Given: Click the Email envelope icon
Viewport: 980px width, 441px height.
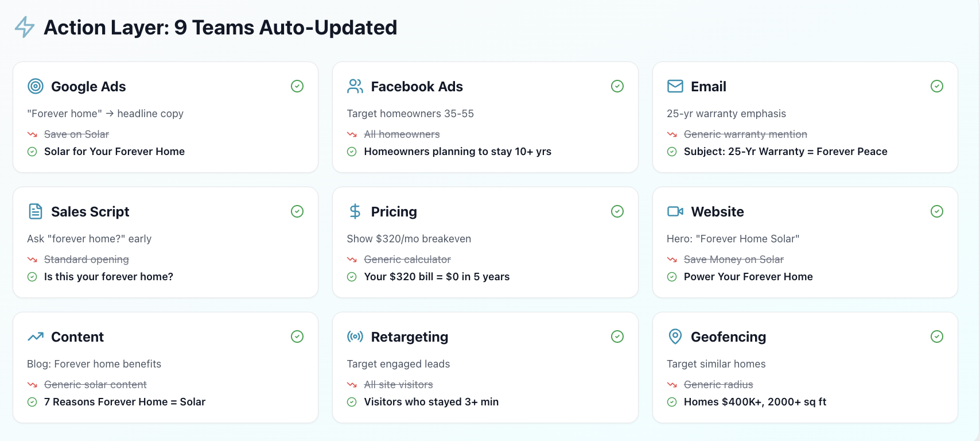Looking at the screenshot, I should [x=675, y=86].
